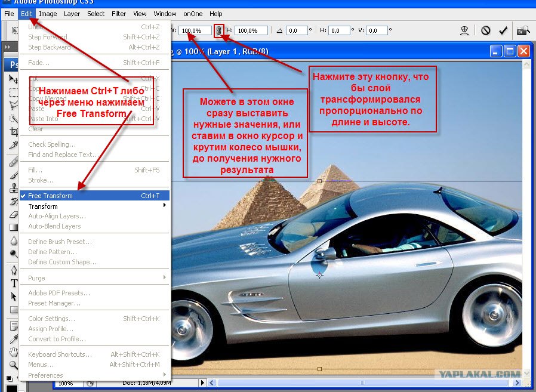Commit the transform with the checkmark icon
Viewport: 536px width, 392px height.
503,31
